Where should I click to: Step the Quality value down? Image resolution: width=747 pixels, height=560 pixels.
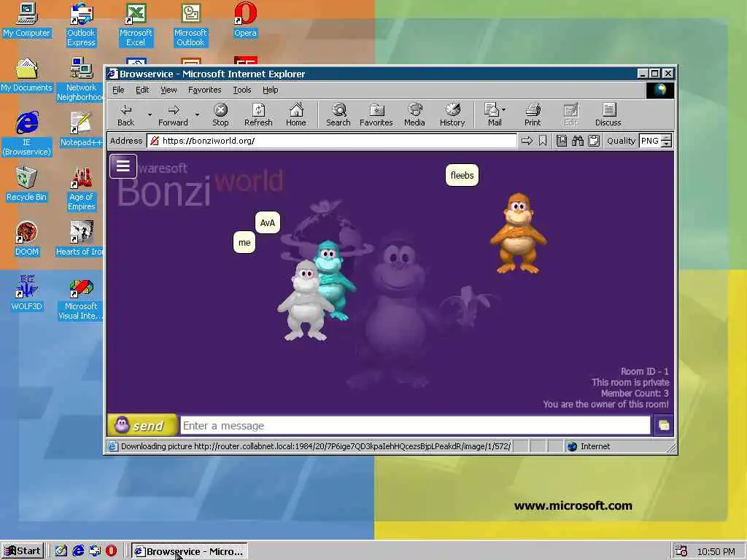(x=667, y=144)
